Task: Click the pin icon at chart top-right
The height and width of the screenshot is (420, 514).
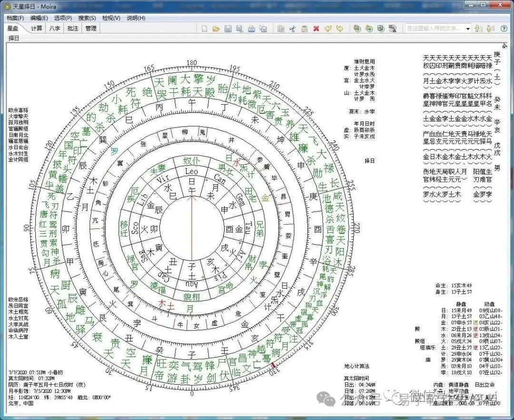Action: (504, 46)
